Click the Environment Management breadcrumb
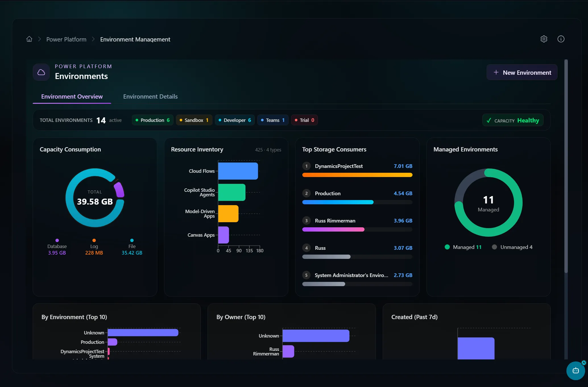Viewport: 588px width, 387px height. pyautogui.click(x=135, y=39)
